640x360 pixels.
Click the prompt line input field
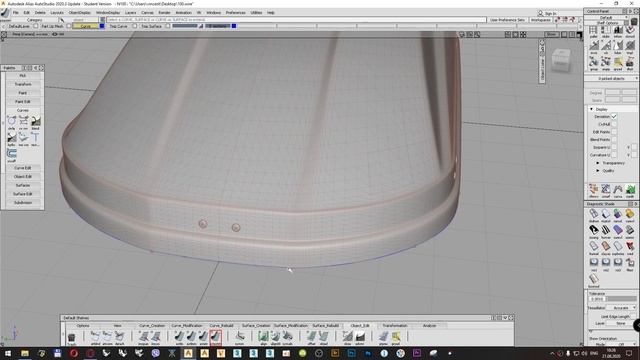[296, 20]
